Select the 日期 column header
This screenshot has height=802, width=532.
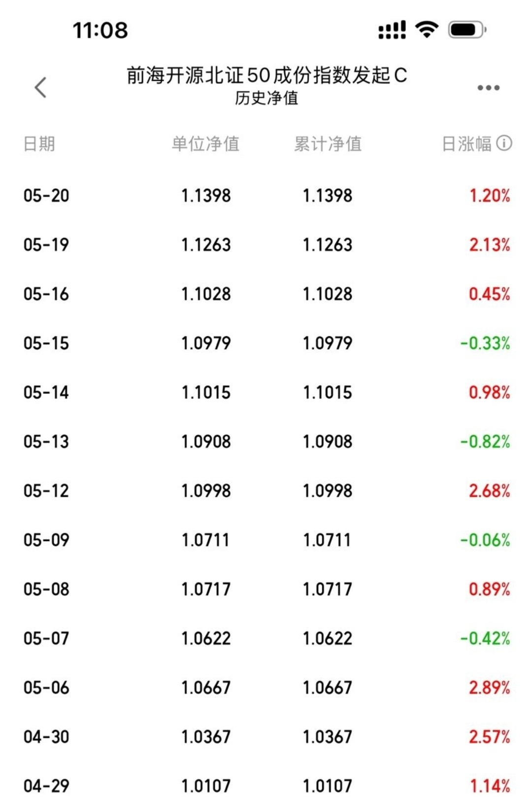[39, 144]
